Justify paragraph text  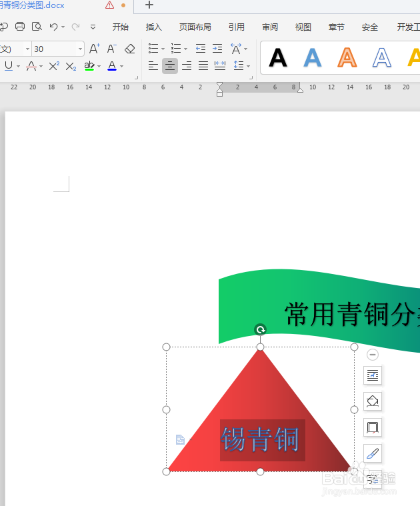[x=203, y=66]
